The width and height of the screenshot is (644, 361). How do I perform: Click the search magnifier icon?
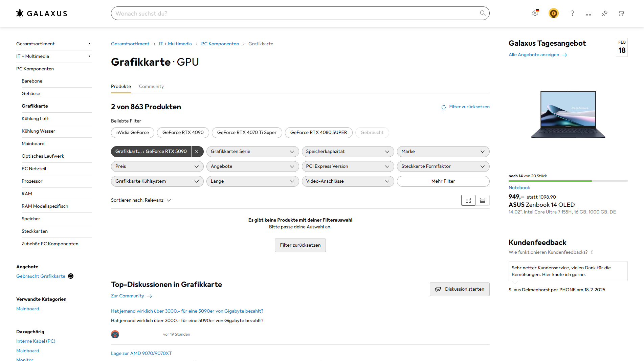pos(483,13)
